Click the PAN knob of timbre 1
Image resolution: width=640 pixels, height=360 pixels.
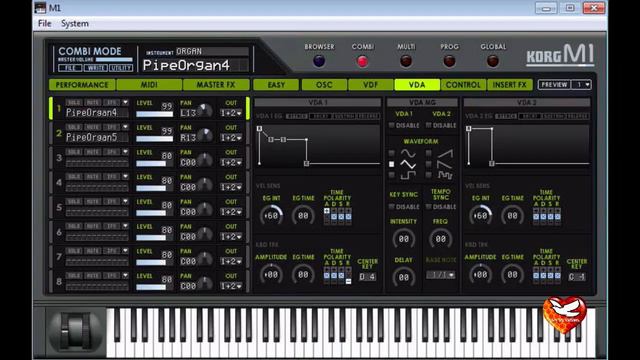click(x=205, y=110)
